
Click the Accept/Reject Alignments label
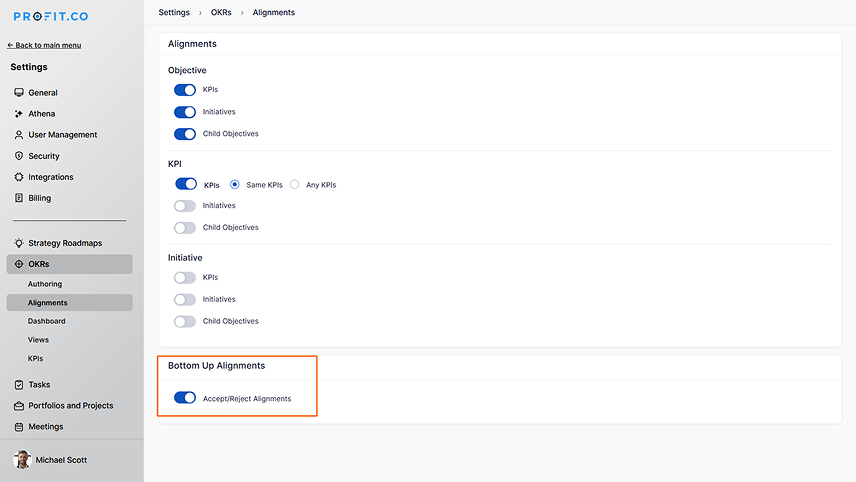[247, 399]
